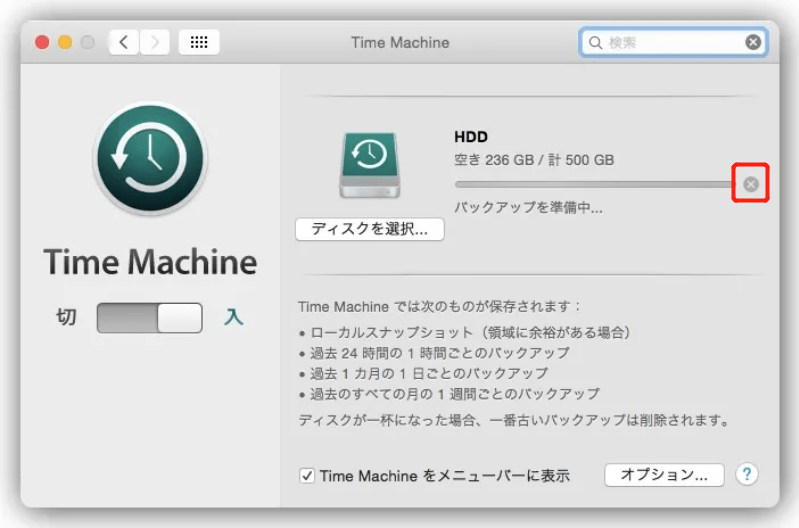The height and width of the screenshot is (528, 799).
Task: Open the オプション... button
Action: point(664,475)
